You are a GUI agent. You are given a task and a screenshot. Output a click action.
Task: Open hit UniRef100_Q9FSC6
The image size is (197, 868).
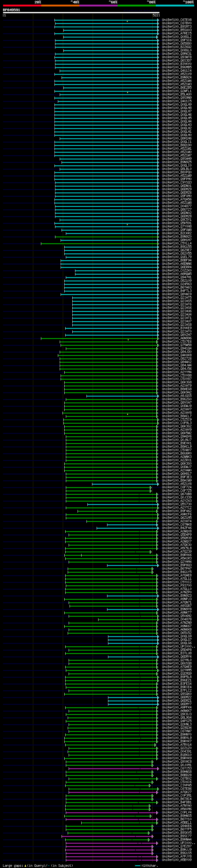176,40
